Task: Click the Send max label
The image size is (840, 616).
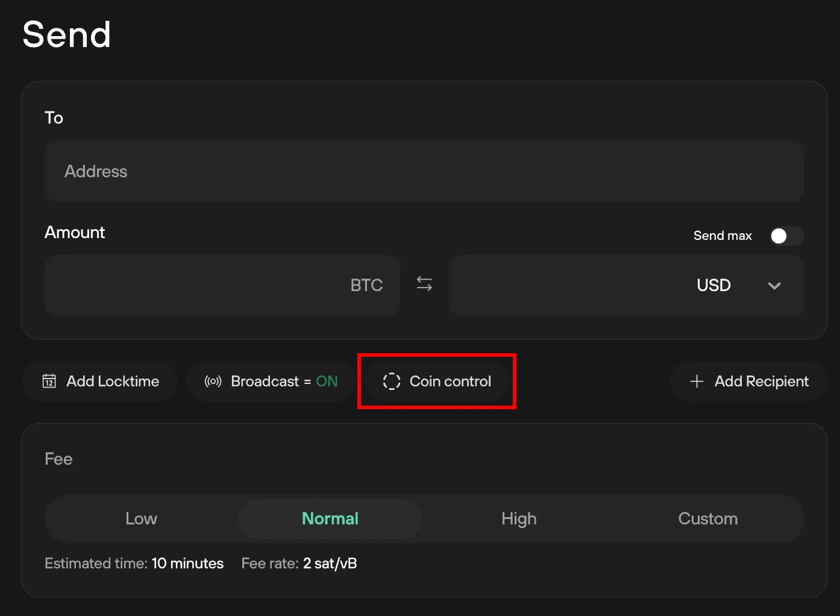Action: tap(722, 236)
